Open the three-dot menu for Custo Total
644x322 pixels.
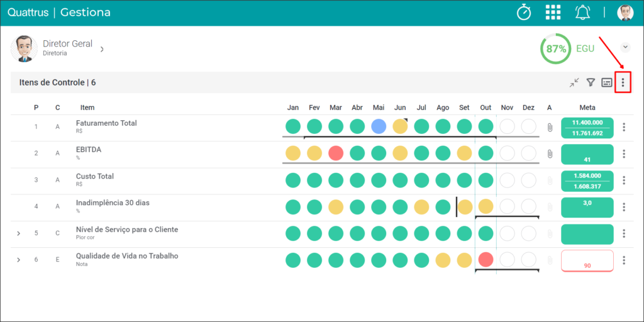624,180
